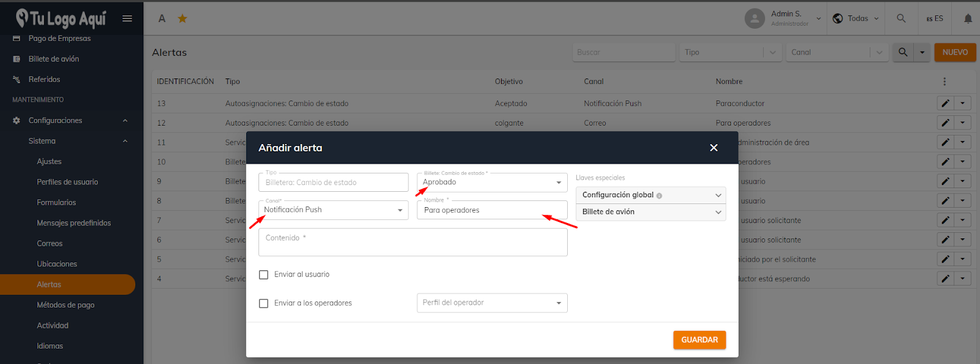Screen dimensions: 980x364
Task: Click the NUEVO button
Action: point(955,52)
